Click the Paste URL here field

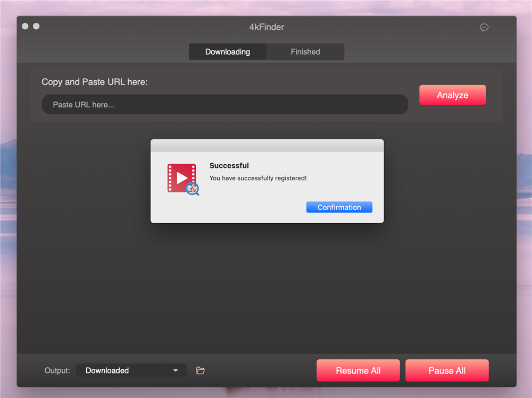point(225,105)
